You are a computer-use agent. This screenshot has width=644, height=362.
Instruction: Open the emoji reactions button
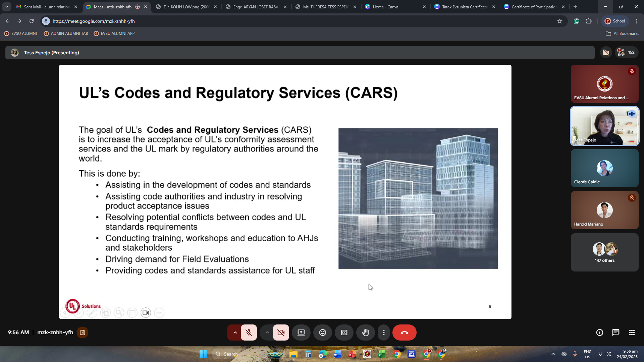pyautogui.click(x=322, y=333)
